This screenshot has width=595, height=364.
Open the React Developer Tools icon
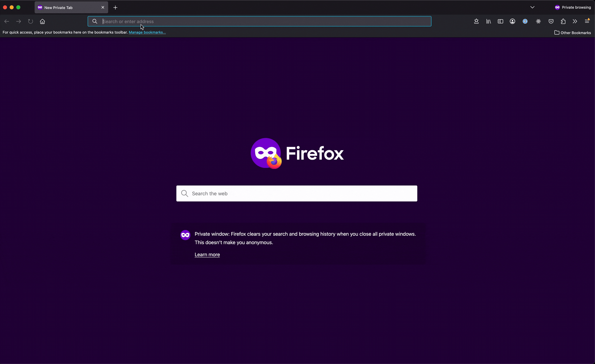538,21
